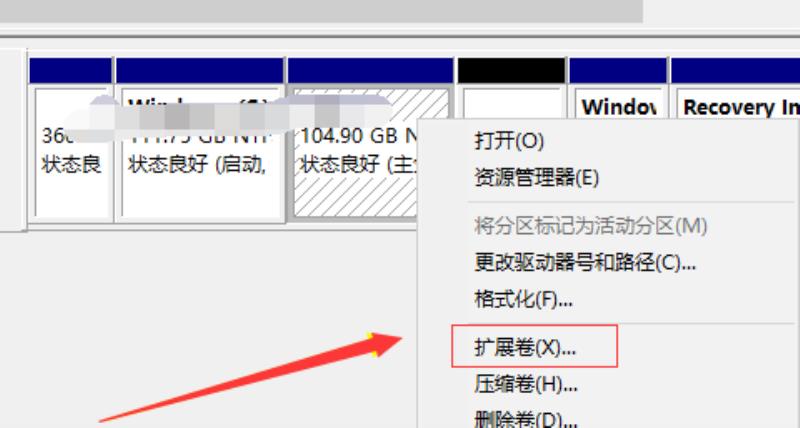800x428 pixels.
Task: Click the disk label panel at left edge
Action: 12,140
